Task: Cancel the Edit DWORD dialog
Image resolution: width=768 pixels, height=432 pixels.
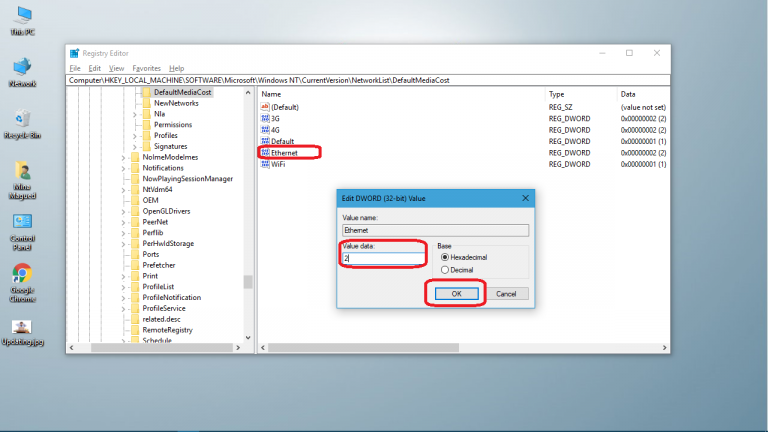Action: tap(505, 294)
